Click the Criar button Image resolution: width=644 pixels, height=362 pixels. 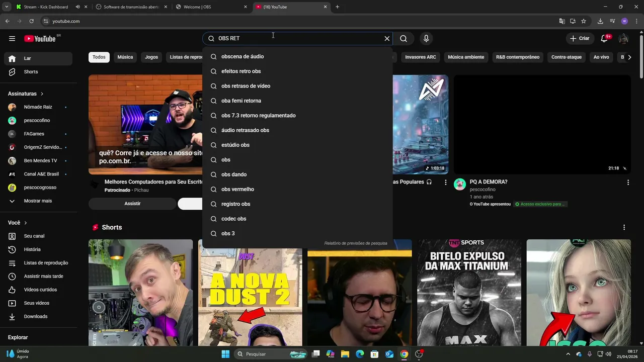tap(580, 39)
